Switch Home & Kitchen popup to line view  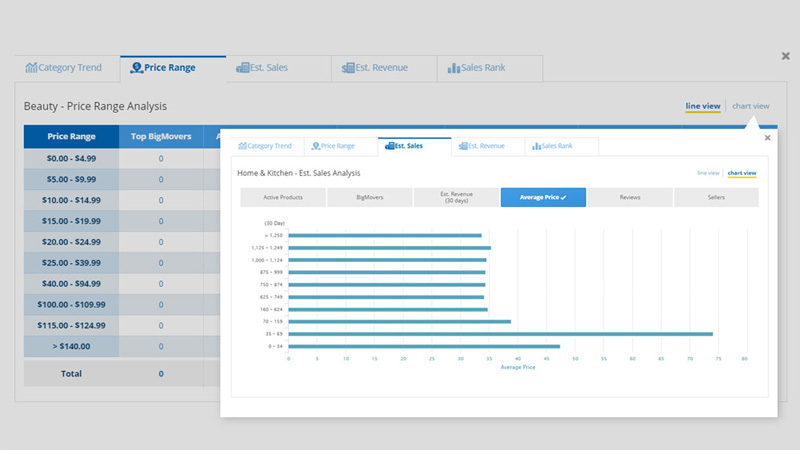coord(708,173)
